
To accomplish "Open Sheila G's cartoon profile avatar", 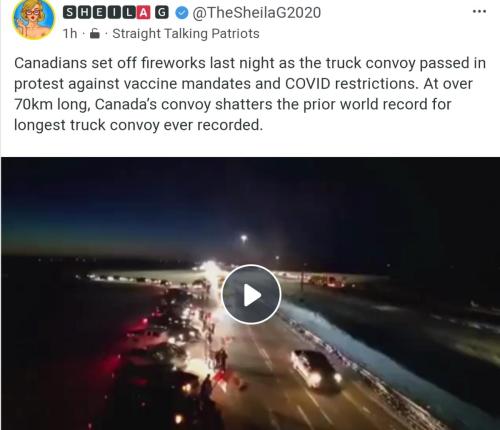I will [x=33, y=20].
